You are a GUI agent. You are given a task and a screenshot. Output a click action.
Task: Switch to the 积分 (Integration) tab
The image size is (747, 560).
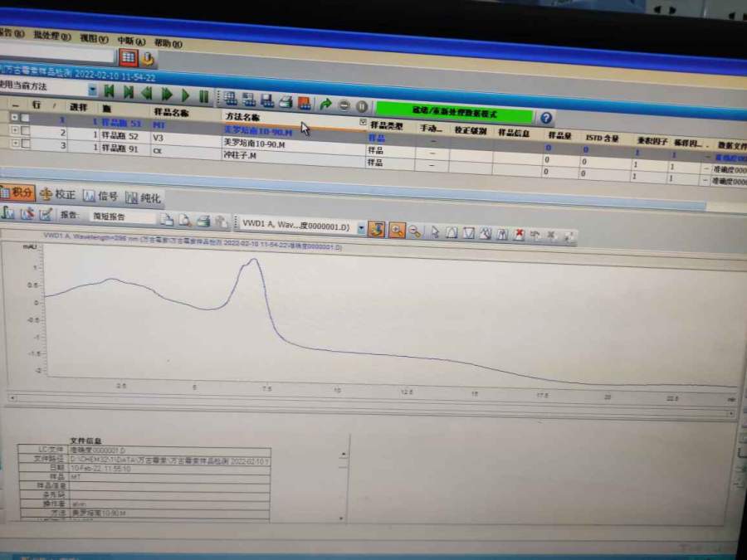17,192
